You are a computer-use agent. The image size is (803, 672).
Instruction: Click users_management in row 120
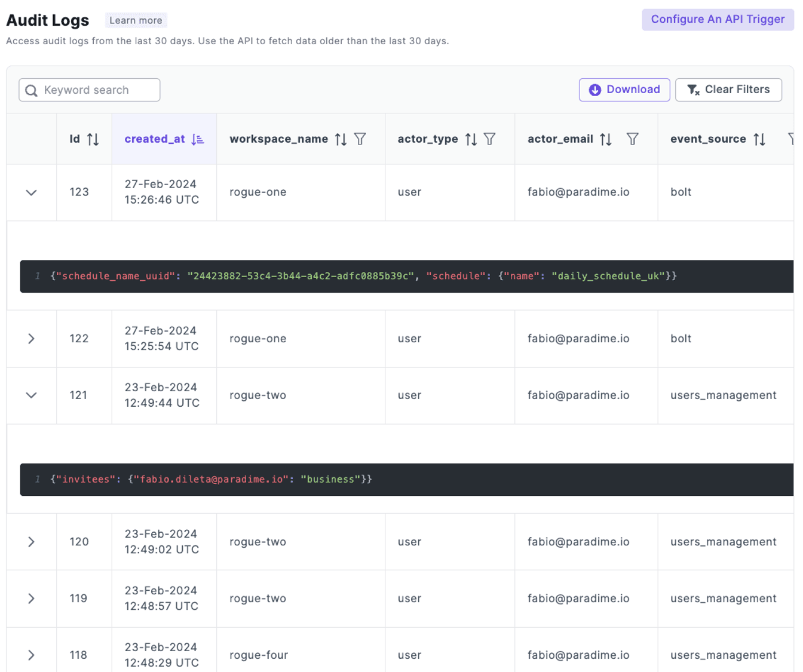point(723,542)
